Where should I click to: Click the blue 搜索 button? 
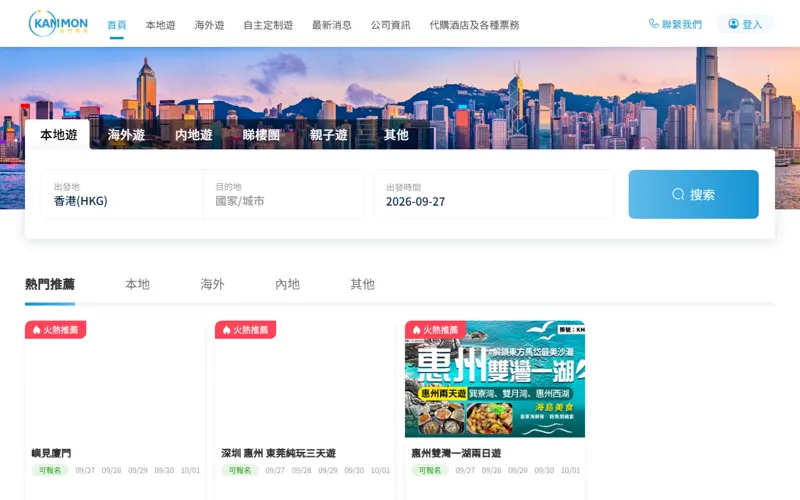click(693, 194)
